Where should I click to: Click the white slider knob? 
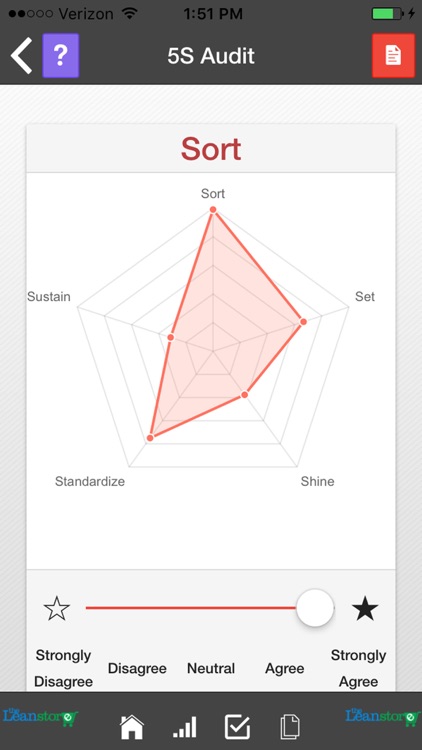(x=315, y=608)
